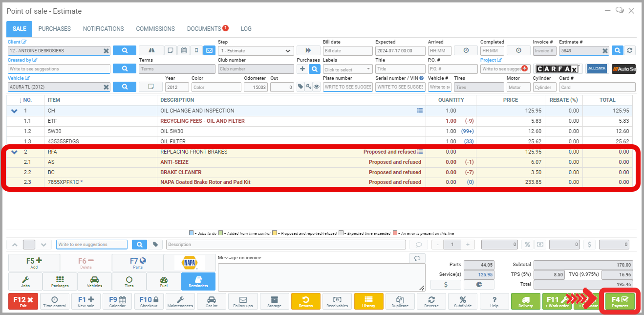This screenshot has height=315, width=644.
Task: Toggle the email envelope contact option
Action: [x=209, y=50]
